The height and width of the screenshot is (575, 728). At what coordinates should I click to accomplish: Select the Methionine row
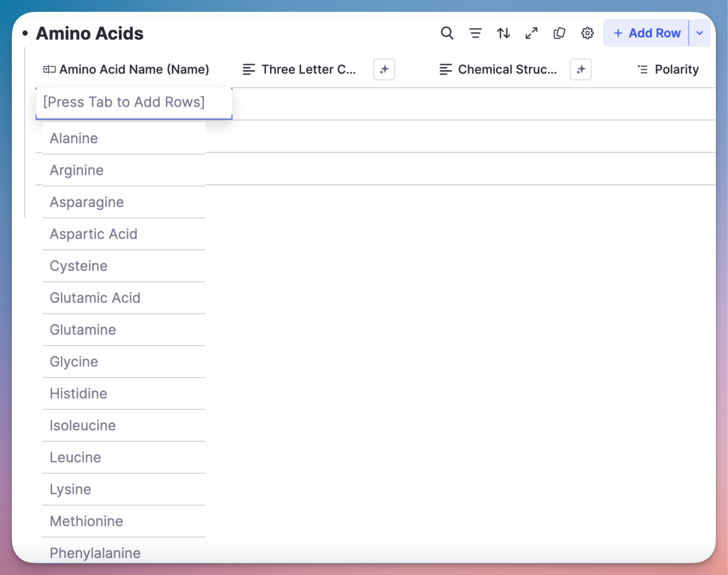coord(86,521)
